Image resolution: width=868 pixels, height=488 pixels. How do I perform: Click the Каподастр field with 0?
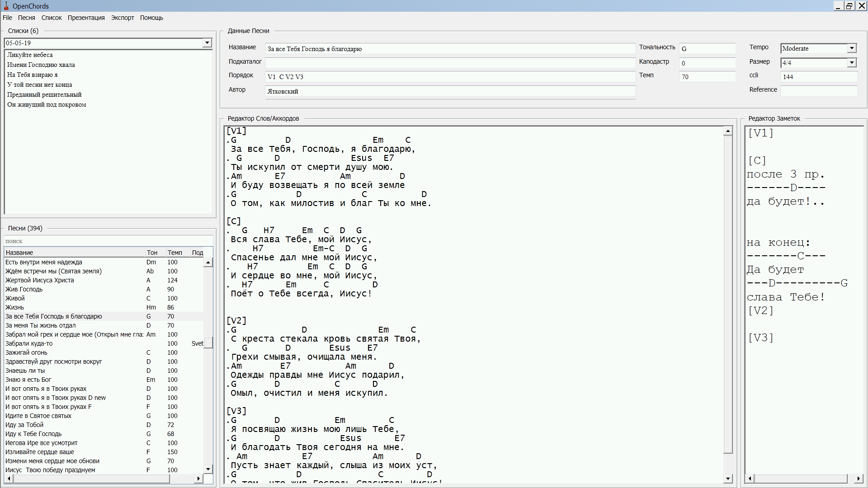pyautogui.click(x=707, y=63)
